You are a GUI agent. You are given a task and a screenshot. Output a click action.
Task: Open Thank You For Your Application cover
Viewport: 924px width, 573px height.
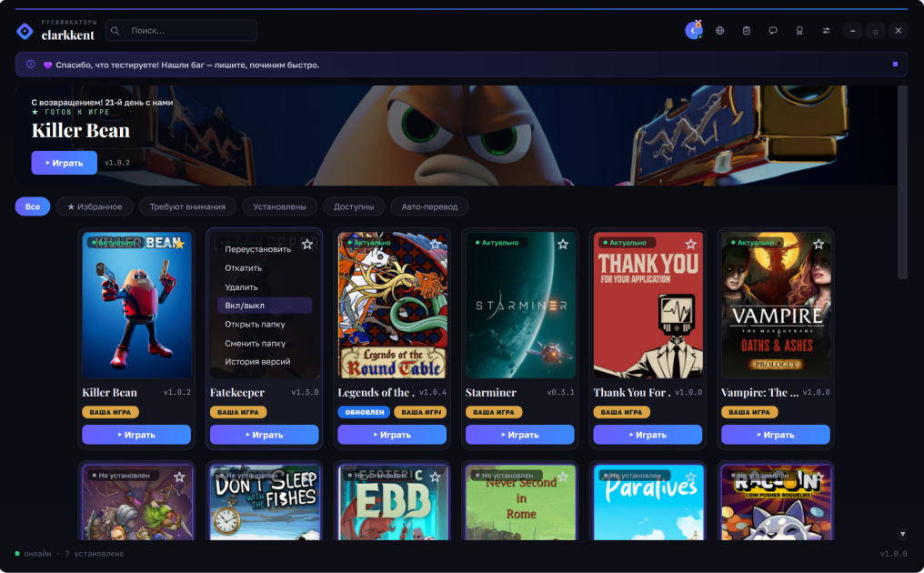click(x=648, y=305)
